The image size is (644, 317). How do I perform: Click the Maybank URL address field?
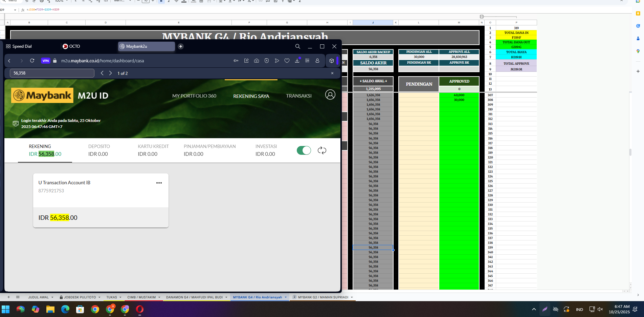pyautogui.click(x=103, y=61)
